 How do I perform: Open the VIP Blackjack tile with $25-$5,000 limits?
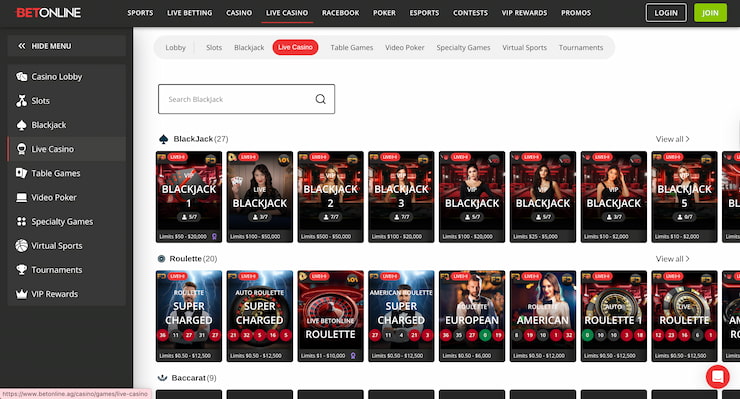click(x=543, y=197)
